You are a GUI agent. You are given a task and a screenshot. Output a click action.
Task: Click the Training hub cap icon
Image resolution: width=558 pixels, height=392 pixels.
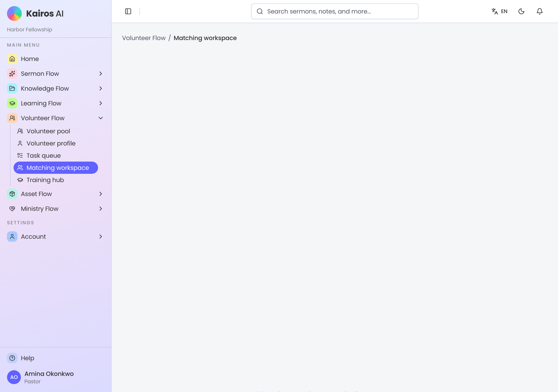click(x=20, y=180)
